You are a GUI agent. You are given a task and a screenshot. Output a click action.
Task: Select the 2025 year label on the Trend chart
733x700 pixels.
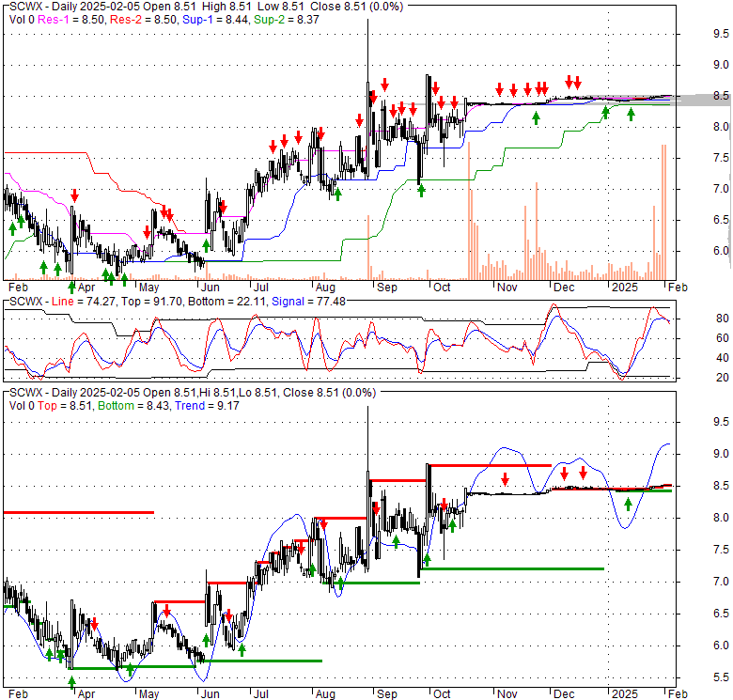(x=625, y=694)
